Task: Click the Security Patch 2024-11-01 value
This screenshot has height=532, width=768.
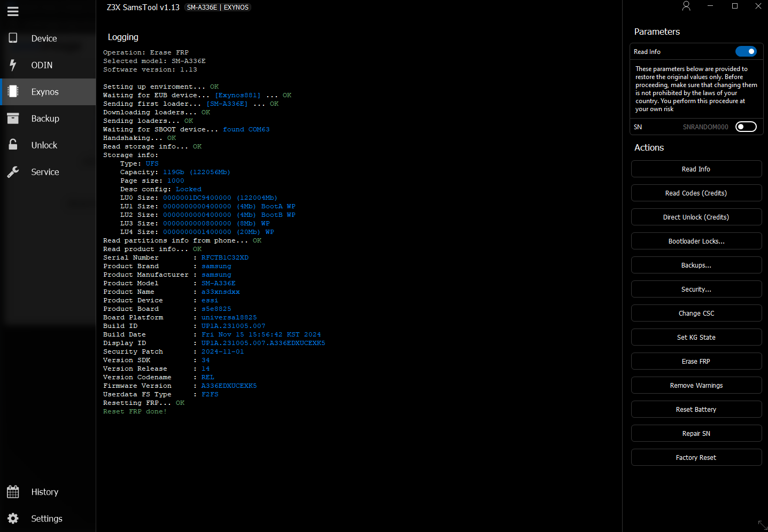Action: point(223,351)
